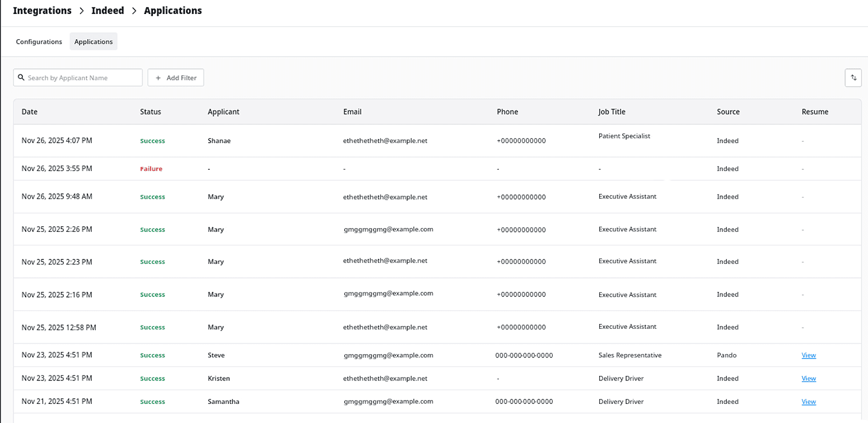868x423 pixels.
Task: Click the Add Filter button
Action: coord(176,77)
